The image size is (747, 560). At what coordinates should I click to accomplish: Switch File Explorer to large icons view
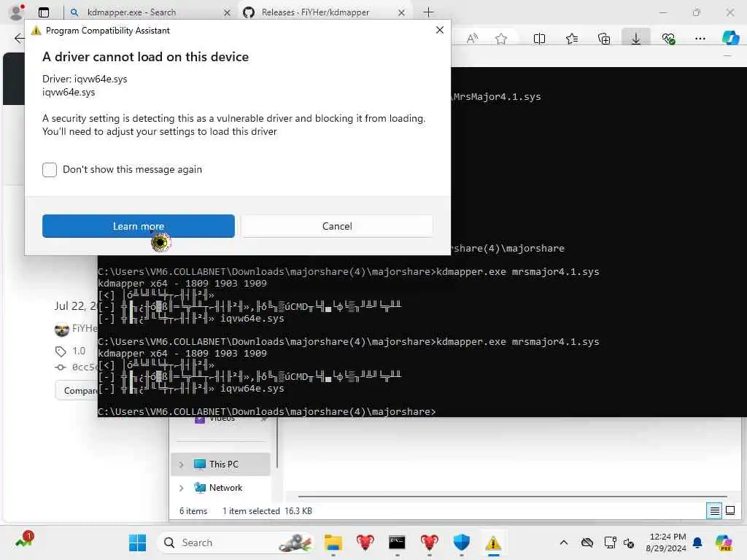(730, 511)
